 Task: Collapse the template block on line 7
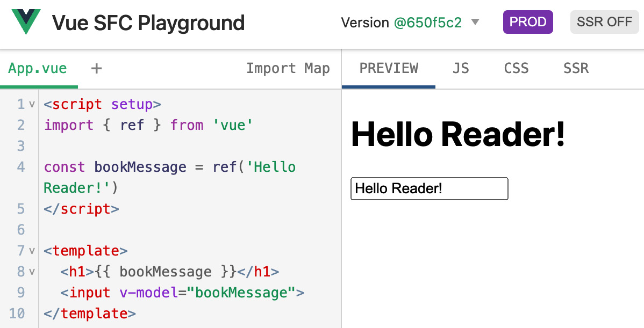click(x=32, y=251)
